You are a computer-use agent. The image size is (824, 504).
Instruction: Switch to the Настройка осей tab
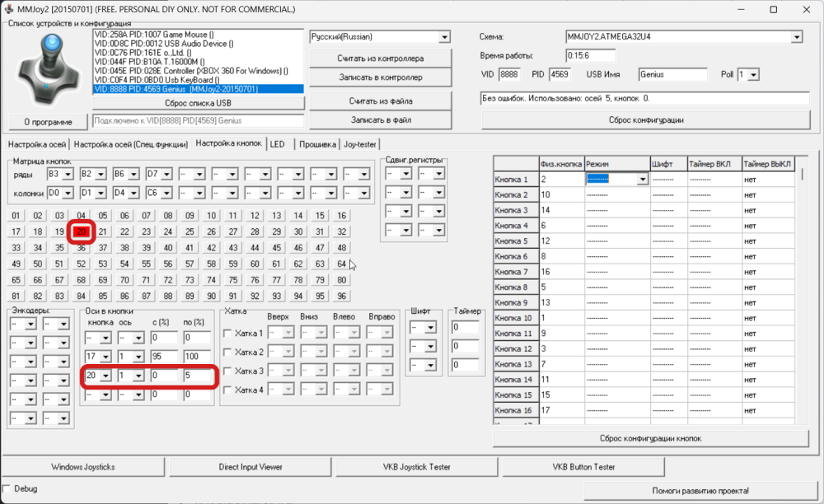(37, 144)
